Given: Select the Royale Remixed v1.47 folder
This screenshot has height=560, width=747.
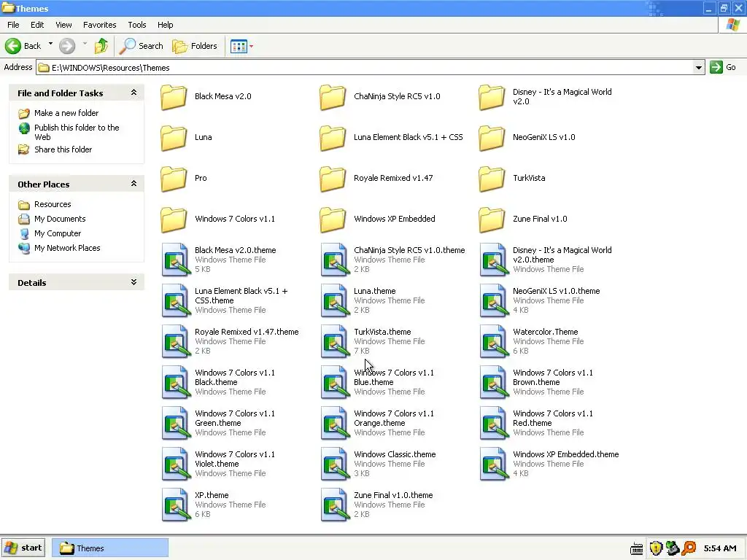Looking at the screenshot, I should tap(376, 179).
